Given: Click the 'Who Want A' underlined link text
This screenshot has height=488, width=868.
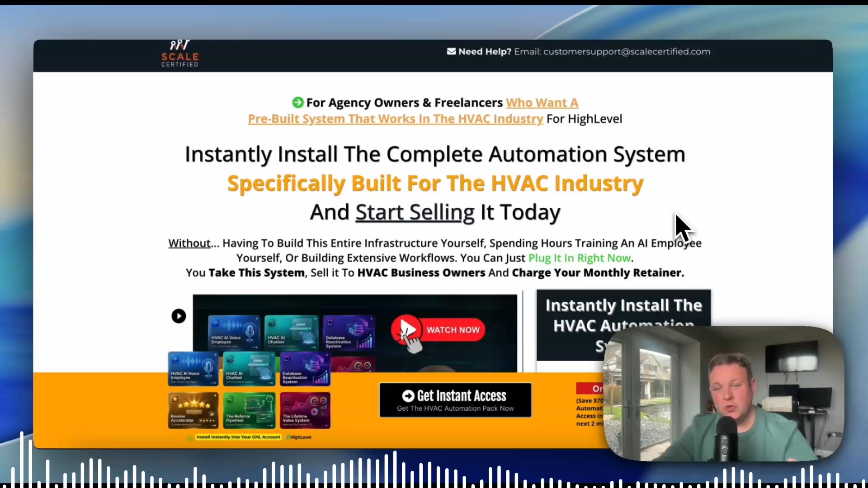Looking at the screenshot, I should (542, 103).
